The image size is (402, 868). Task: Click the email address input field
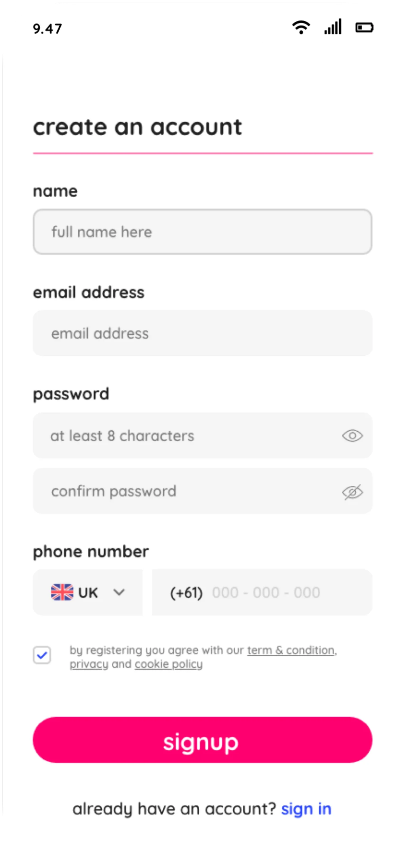click(x=202, y=333)
